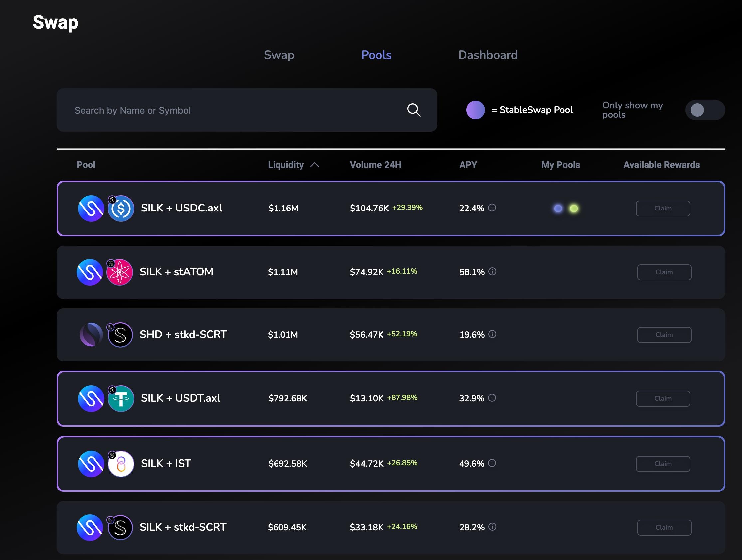Toggle the Only show my pools switch
This screenshot has height=560, width=742.
705,110
